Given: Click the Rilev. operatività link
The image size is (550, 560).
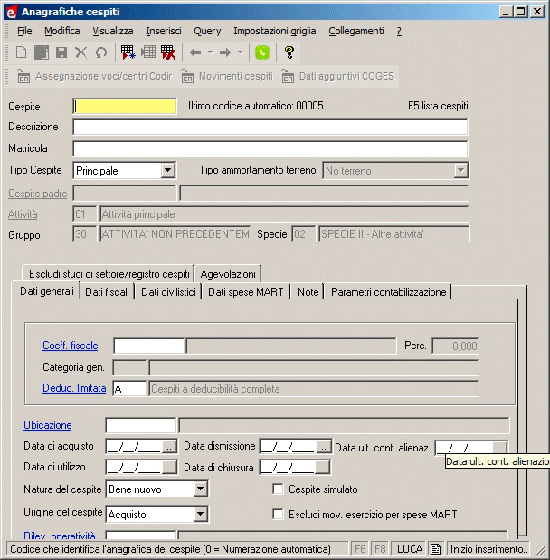Looking at the screenshot, I should coord(59,535).
